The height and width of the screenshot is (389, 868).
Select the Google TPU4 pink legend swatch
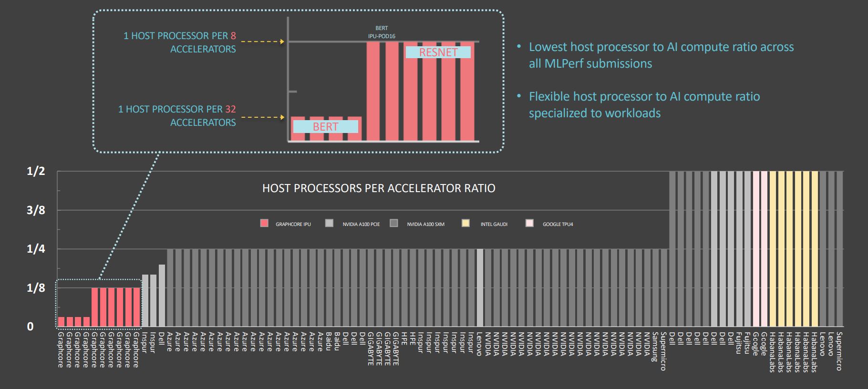(529, 223)
